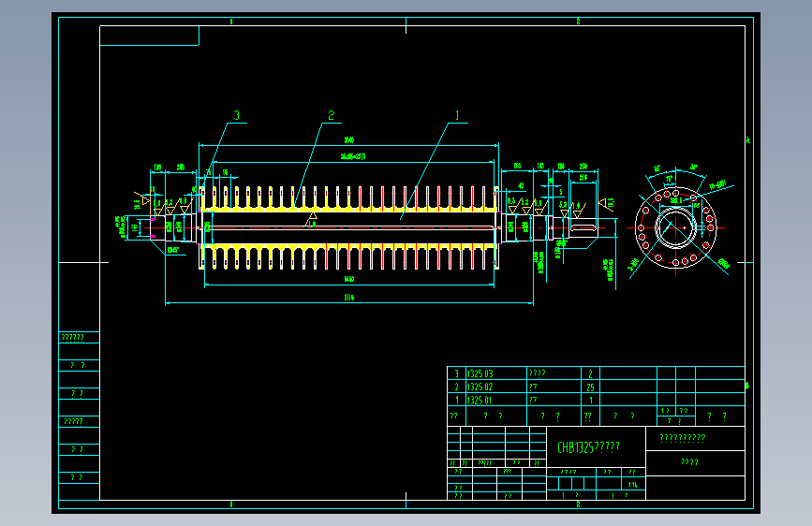The height and width of the screenshot is (526, 812).
Task: Click the keyway slot on right shaft end
Action: 583,227
